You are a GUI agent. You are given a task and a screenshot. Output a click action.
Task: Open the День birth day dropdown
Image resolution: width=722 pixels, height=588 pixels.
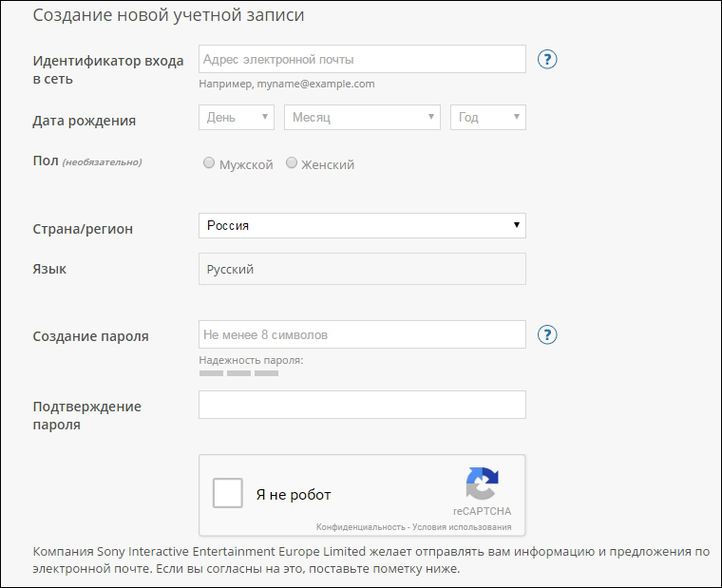tap(237, 117)
